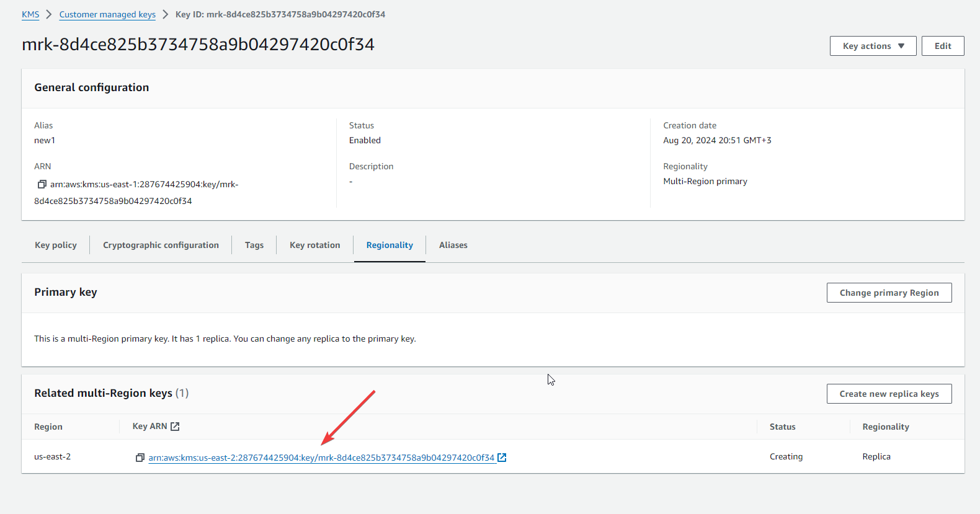Screen dimensions: 980x514
Task: Copy the primary key ARN icon
Action: coord(42,184)
